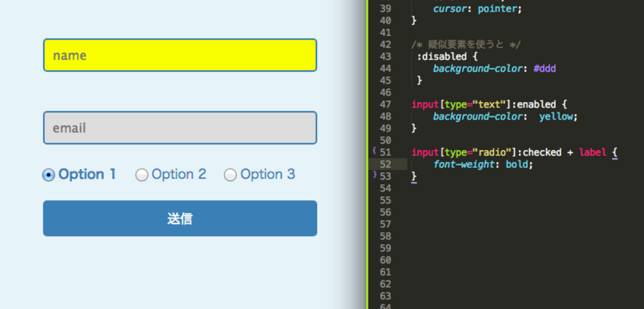Screen dimensions: 644x309
Task: Click the :disabled selector on line 43
Action: 442,57
